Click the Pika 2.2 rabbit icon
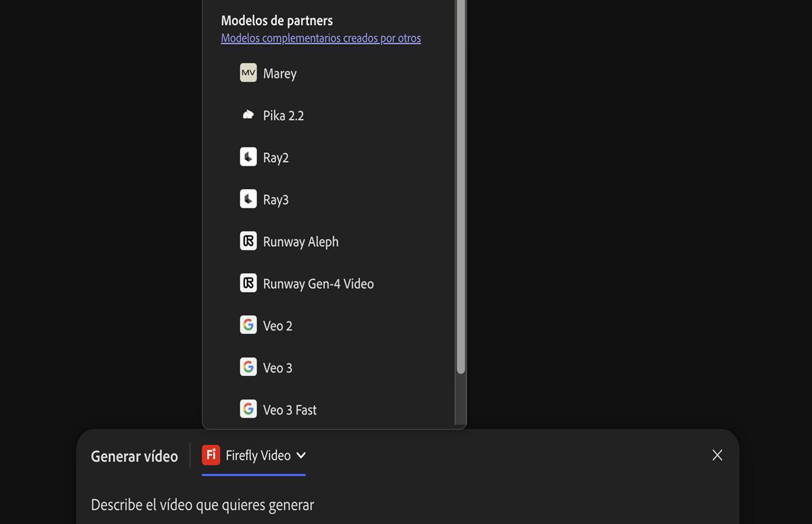The height and width of the screenshot is (524, 812). [248, 115]
